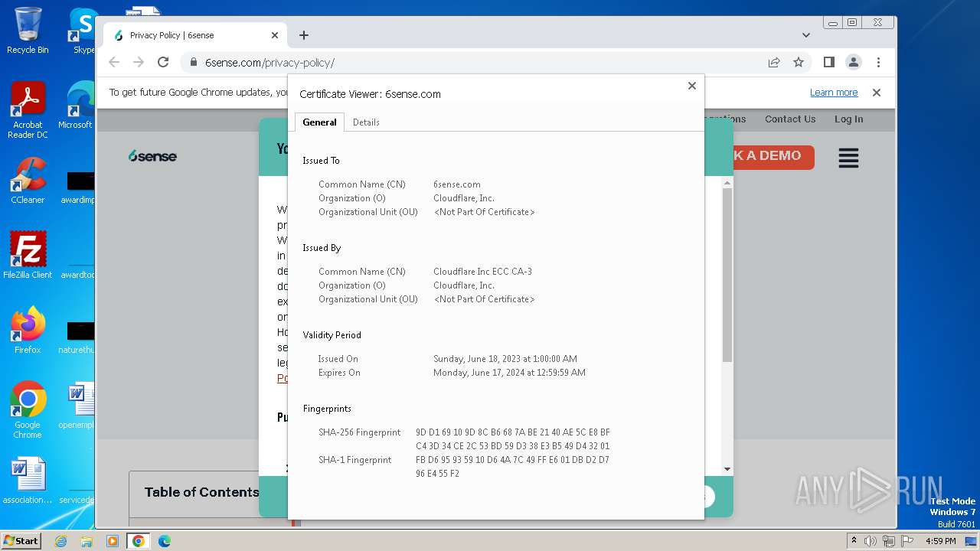The image size is (980, 551).
Task: Open Google Chrome desktop icon
Action: pyautogui.click(x=28, y=410)
